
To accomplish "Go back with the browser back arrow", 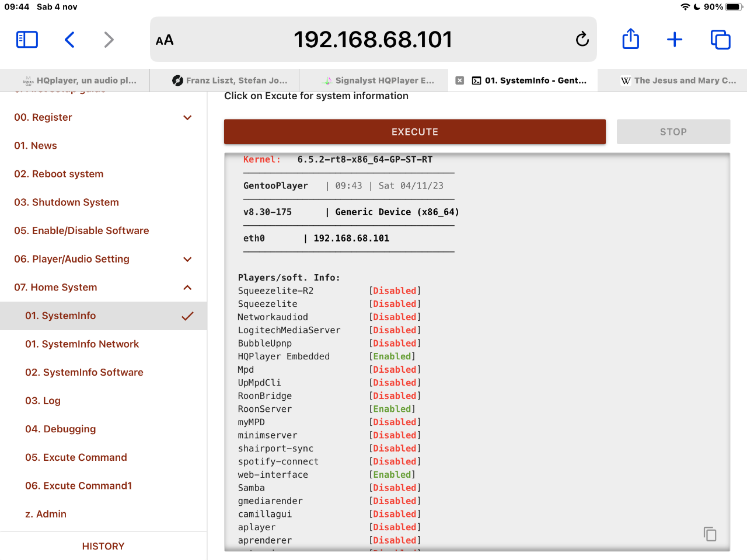I will [69, 40].
